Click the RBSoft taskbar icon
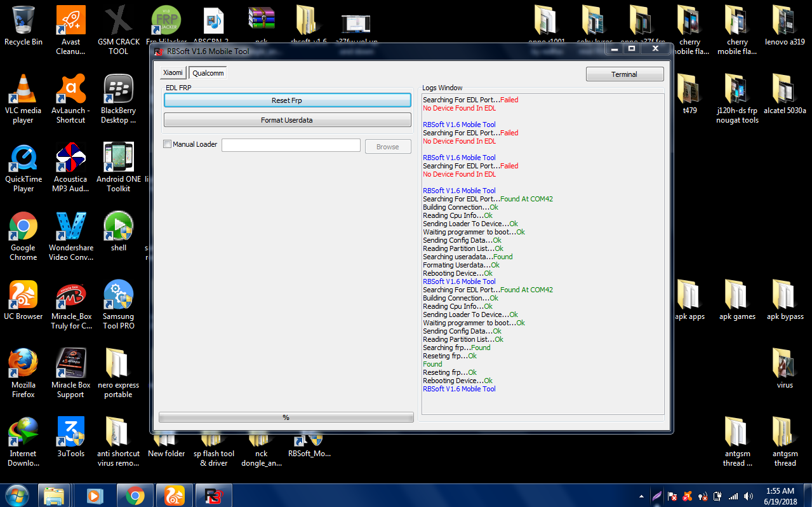Screen dimensions: 812x507 pos(215,496)
